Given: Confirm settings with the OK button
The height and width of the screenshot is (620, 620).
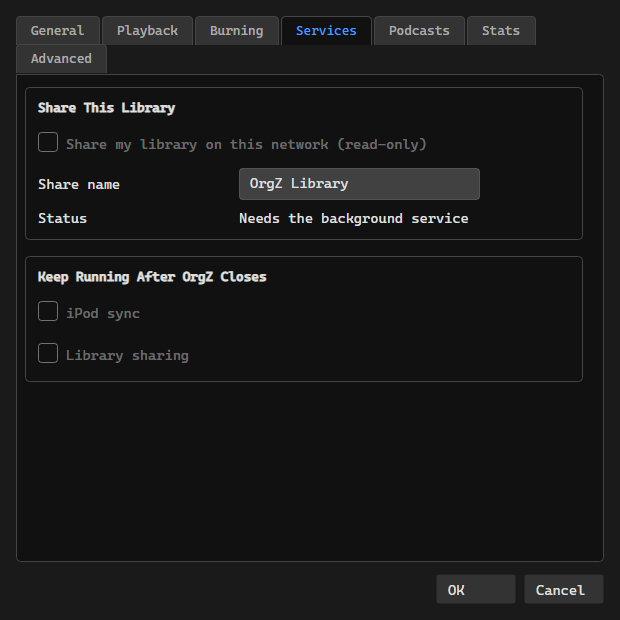Looking at the screenshot, I should pyautogui.click(x=476, y=589).
